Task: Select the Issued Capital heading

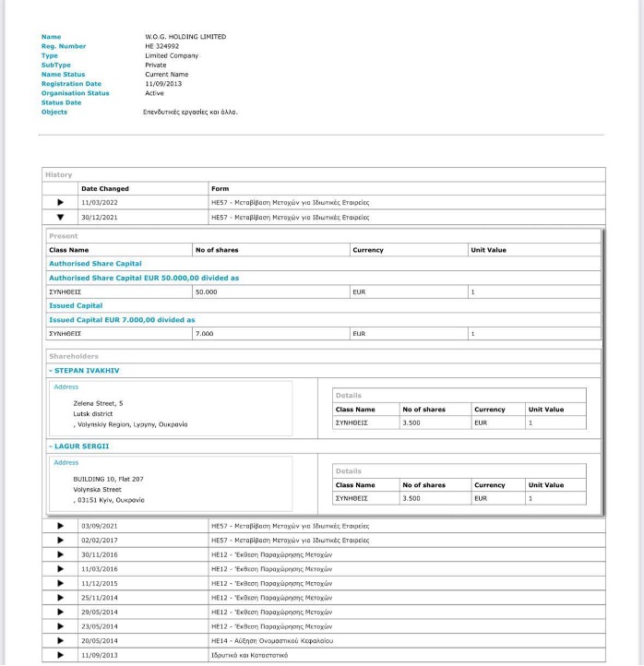Action: [76, 305]
